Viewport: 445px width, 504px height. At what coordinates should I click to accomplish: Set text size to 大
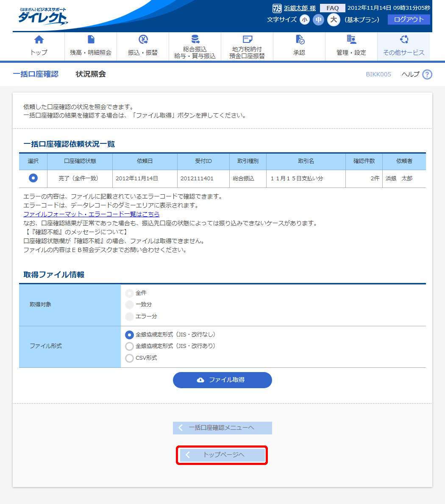pos(334,20)
